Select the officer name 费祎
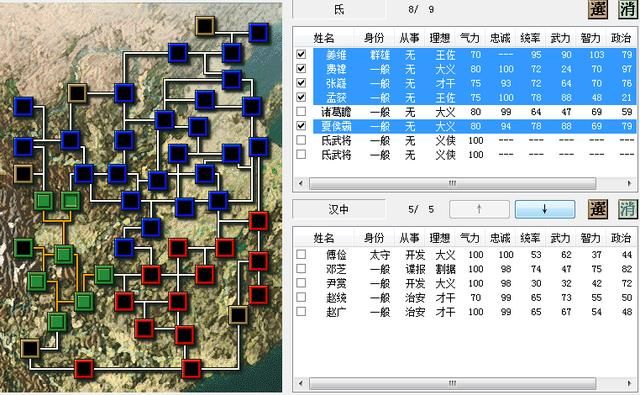The height and width of the screenshot is (395, 640). pyautogui.click(x=336, y=69)
